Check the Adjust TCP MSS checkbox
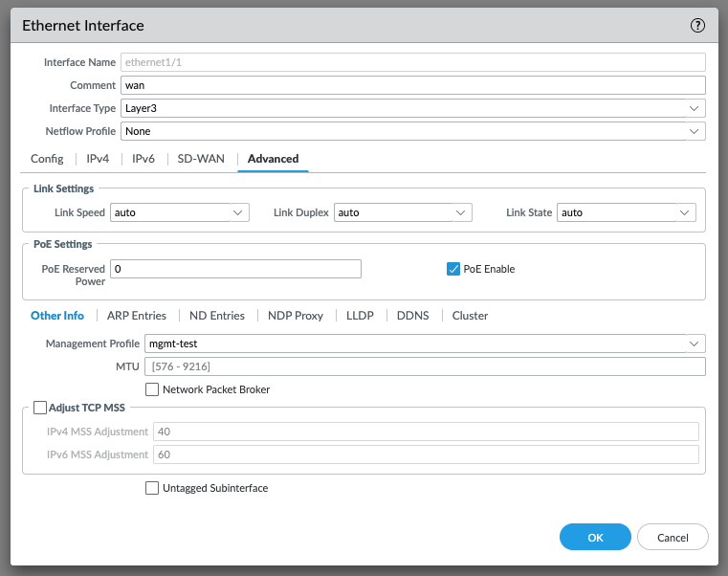The width and height of the screenshot is (728, 576). tap(40, 408)
